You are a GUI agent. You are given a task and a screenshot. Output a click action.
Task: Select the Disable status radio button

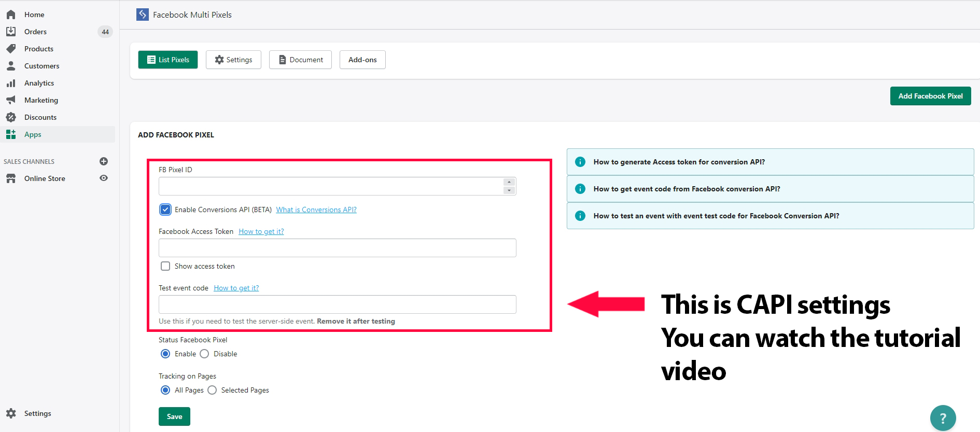click(204, 354)
